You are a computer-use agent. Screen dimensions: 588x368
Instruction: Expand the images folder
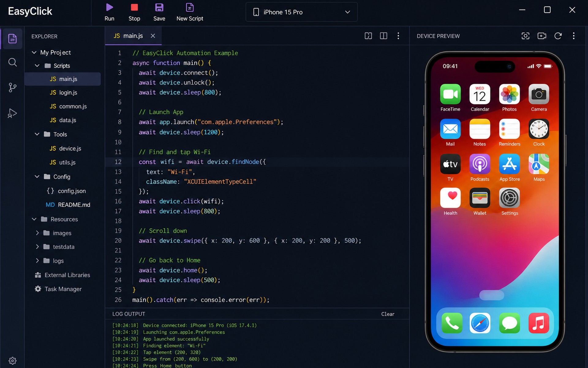click(37, 233)
